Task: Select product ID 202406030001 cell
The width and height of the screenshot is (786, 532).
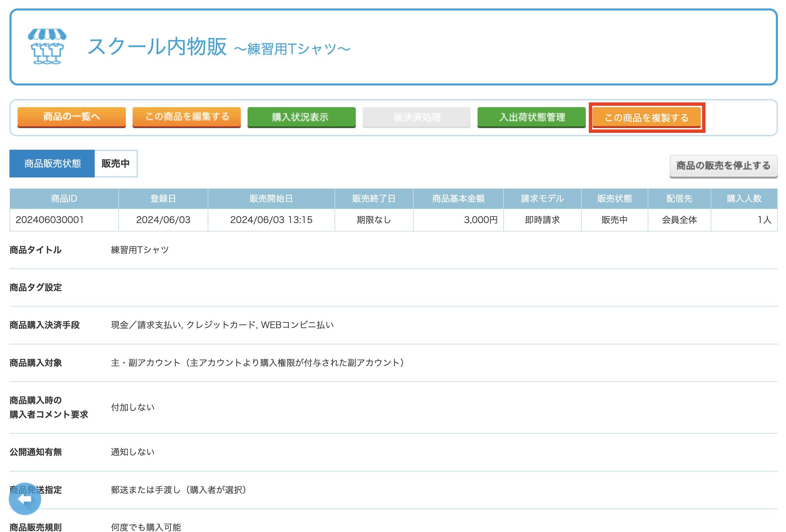Action: [64, 220]
